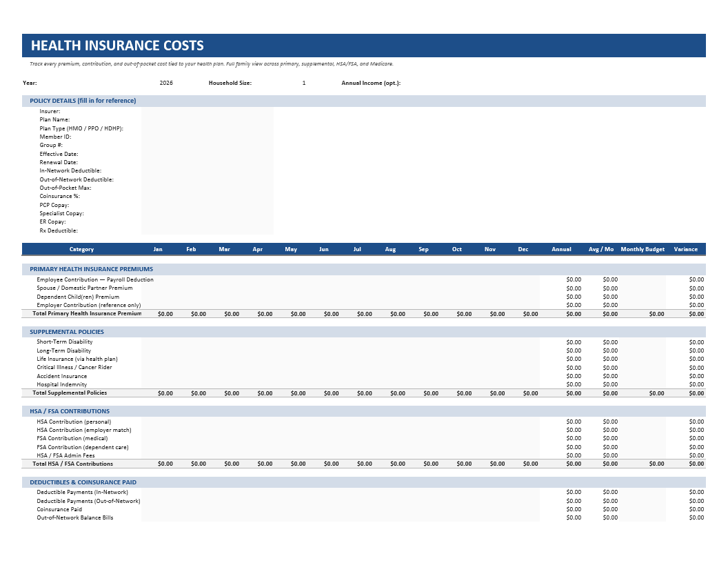Select the Jan column header
728x563 pixels.
click(158, 250)
